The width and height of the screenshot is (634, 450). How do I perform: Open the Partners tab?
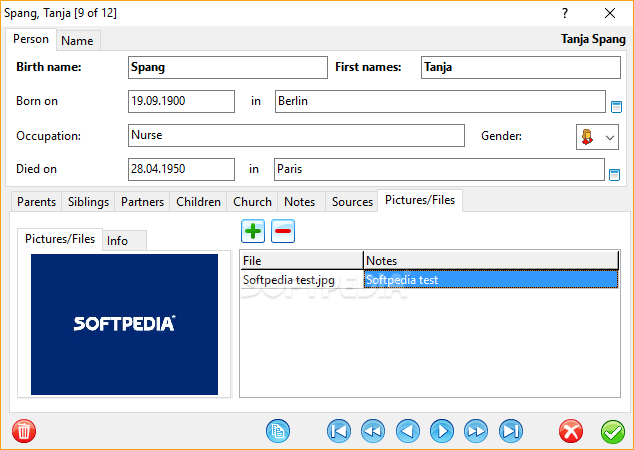pyautogui.click(x=142, y=201)
